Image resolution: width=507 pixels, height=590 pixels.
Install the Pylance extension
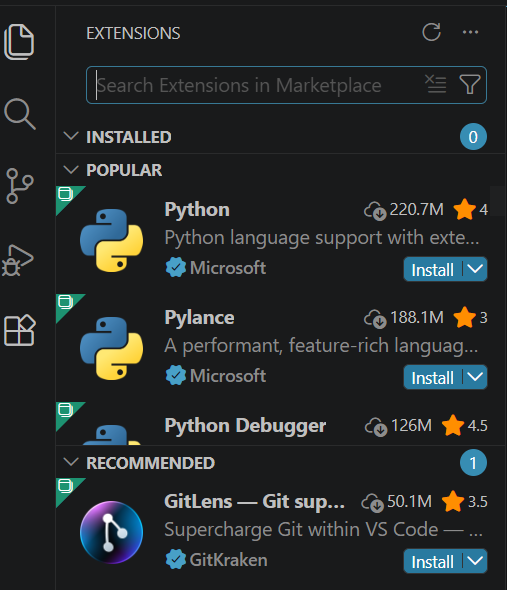coord(433,377)
